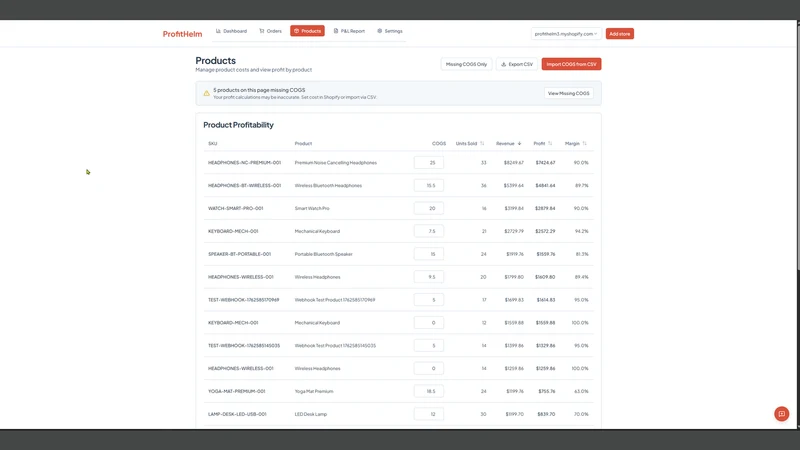Screen dimensions: 800x450
Task: Click the ProfitHelm logo
Action: click(182, 34)
